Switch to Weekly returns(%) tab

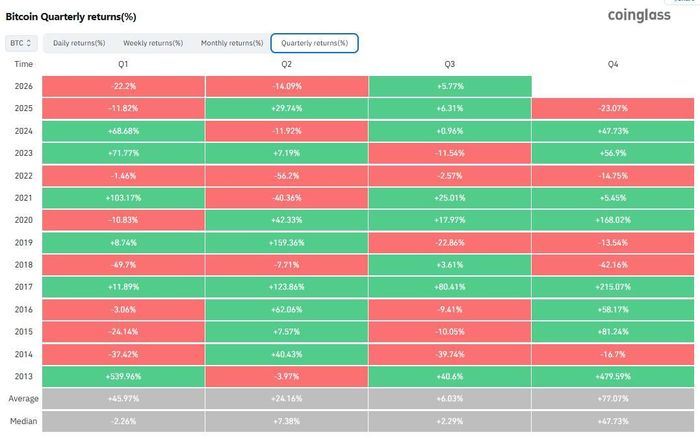[153, 43]
